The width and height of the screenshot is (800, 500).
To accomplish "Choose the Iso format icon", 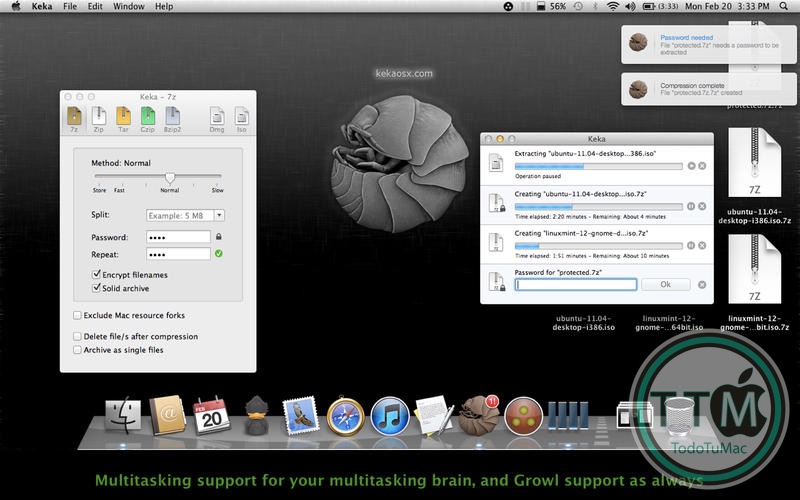I will coord(241,119).
